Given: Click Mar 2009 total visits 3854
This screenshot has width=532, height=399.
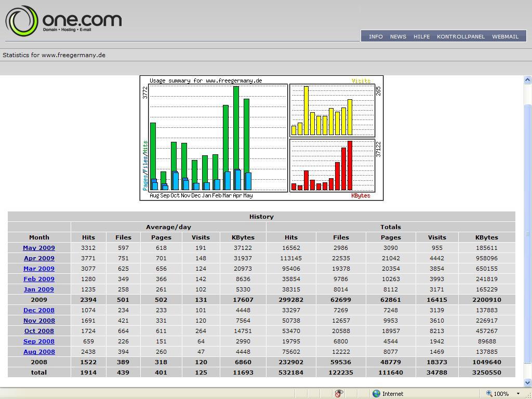Looking at the screenshot, I should pos(437,269).
